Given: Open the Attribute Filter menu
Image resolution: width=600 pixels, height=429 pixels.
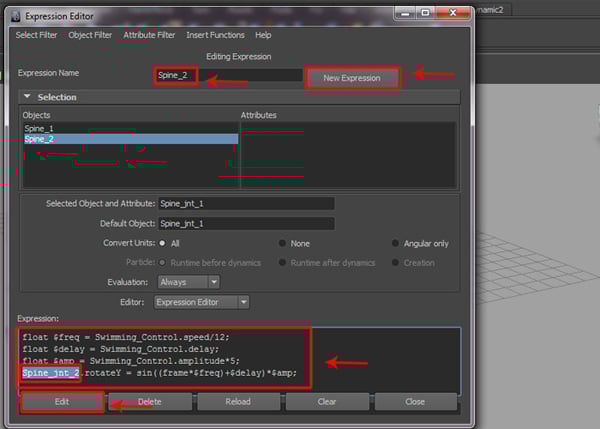Looking at the screenshot, I should [148, 35].
